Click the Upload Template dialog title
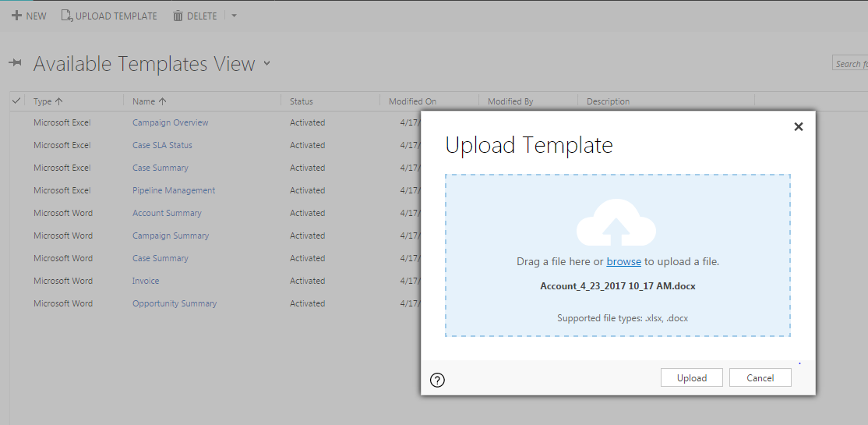Viewport: 868px width, 425px height. coord(528,145)
